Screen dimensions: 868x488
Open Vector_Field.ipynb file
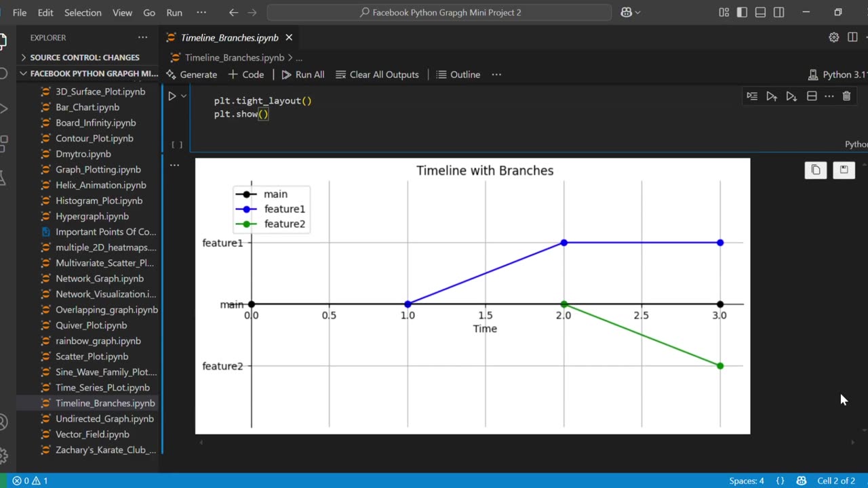pos(93,434)
